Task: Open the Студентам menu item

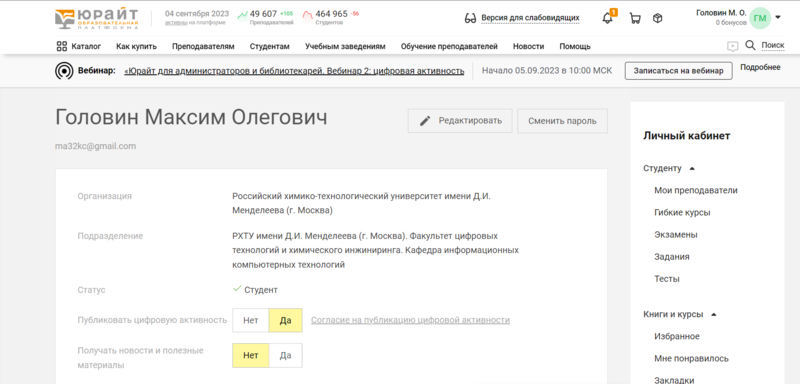Action: [x=269, y=46]
